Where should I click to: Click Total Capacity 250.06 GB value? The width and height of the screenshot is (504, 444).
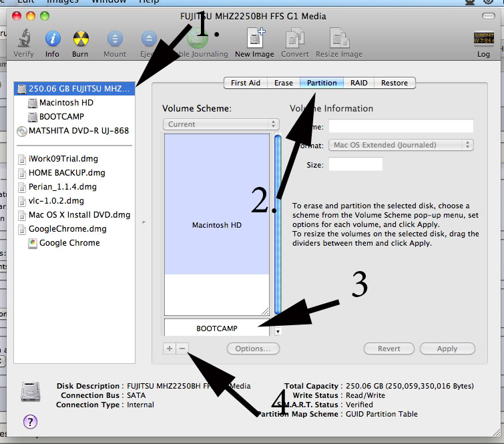(409, 386)
